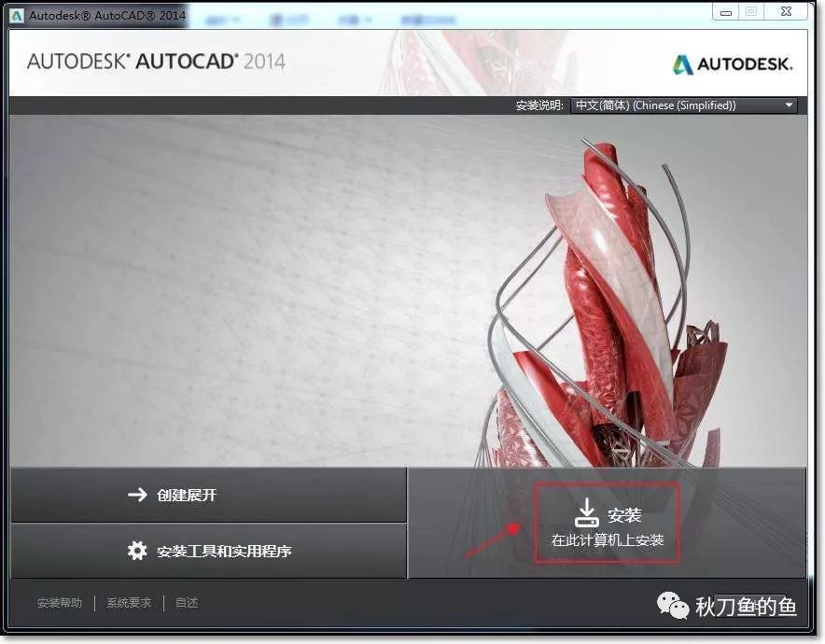Click the Autodesk logo icon
The image size is (825, 644).
683,64
